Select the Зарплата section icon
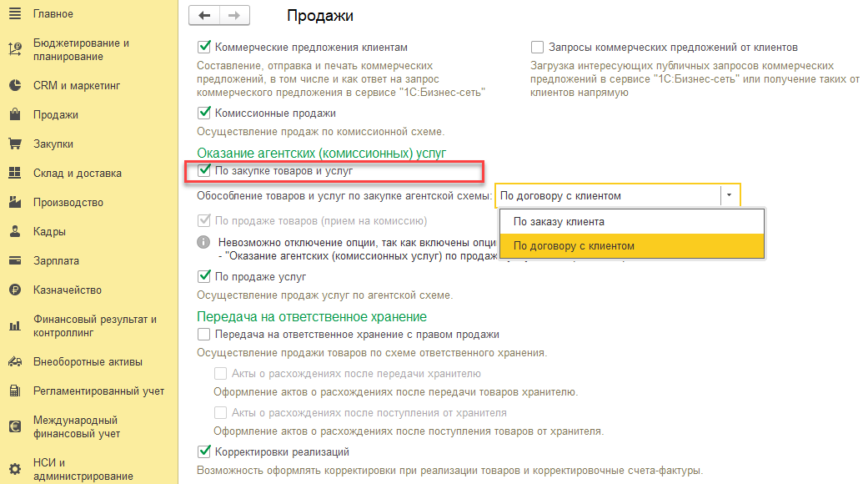 (x=14, y=260)
